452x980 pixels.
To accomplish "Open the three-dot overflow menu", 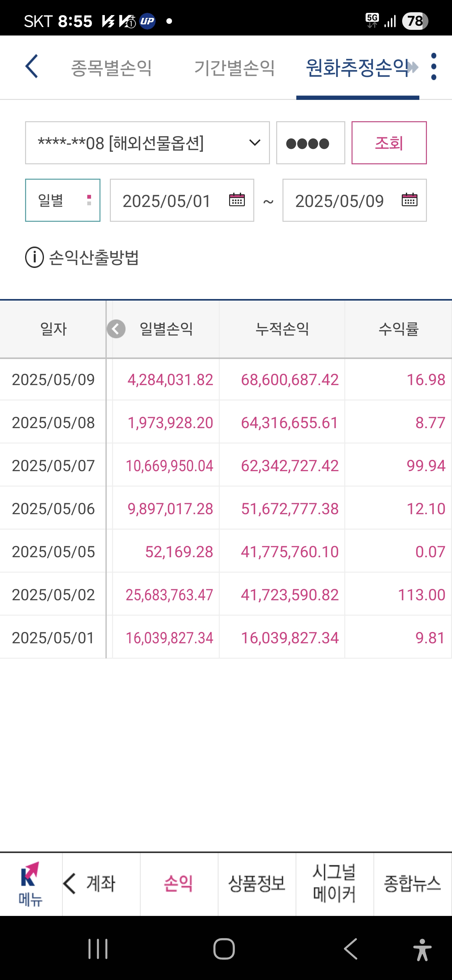I will pyautogui.click(x=434, y=67).
